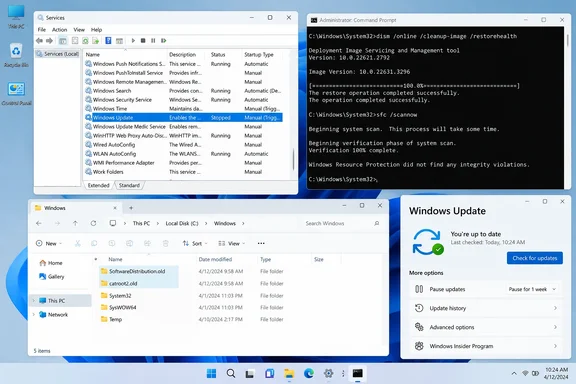Open the Windows Start button on taskbar
The height and width of the screenshot is (384, 576).
(212, 374)
